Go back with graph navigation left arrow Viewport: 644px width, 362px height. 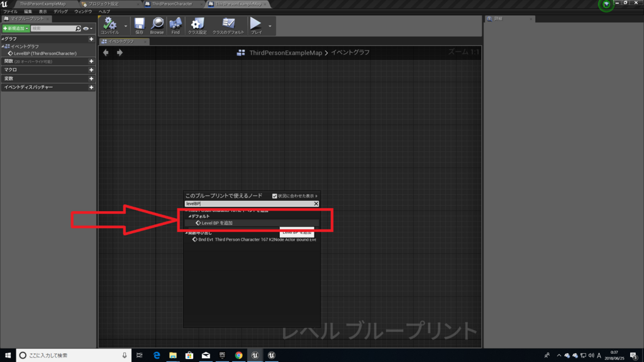pos(106,53)
